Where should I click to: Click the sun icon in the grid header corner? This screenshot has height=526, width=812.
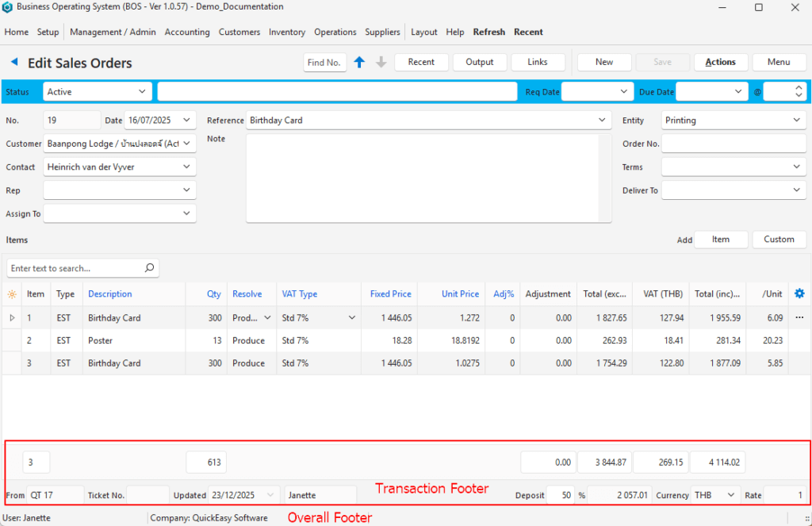[x=11, y=294]
